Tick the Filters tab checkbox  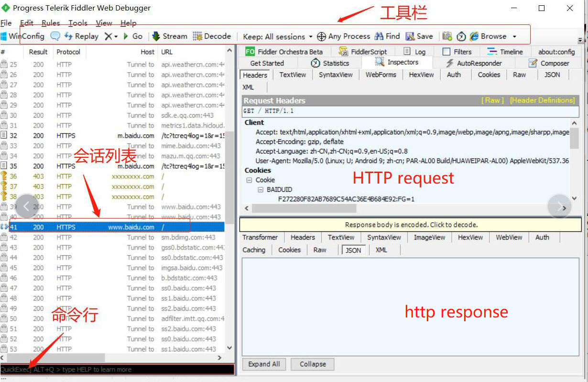point(446,52)
